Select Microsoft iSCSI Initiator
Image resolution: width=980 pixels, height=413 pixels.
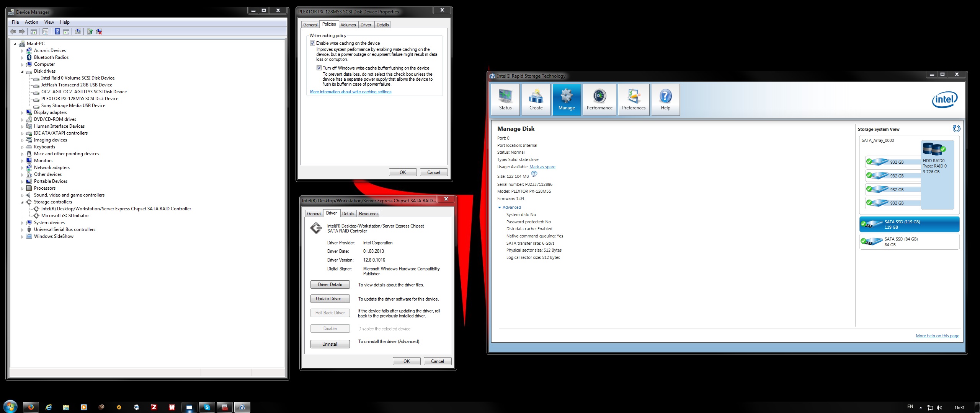coord(65,216)
